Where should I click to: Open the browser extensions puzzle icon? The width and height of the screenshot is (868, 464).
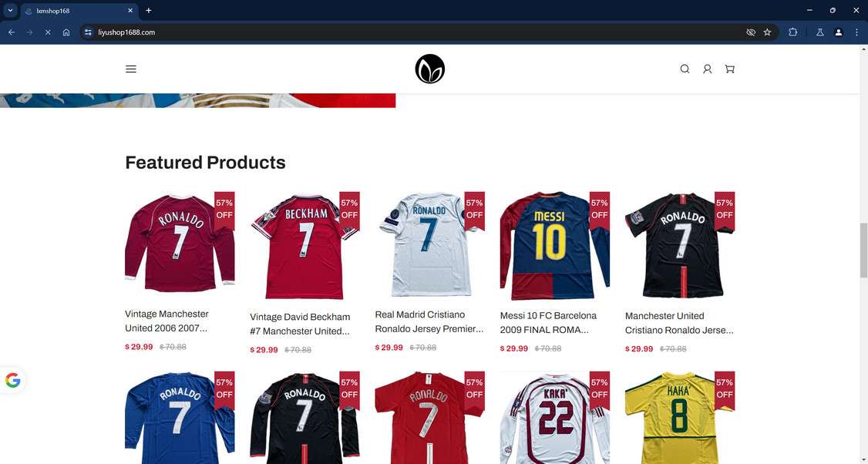792,32
